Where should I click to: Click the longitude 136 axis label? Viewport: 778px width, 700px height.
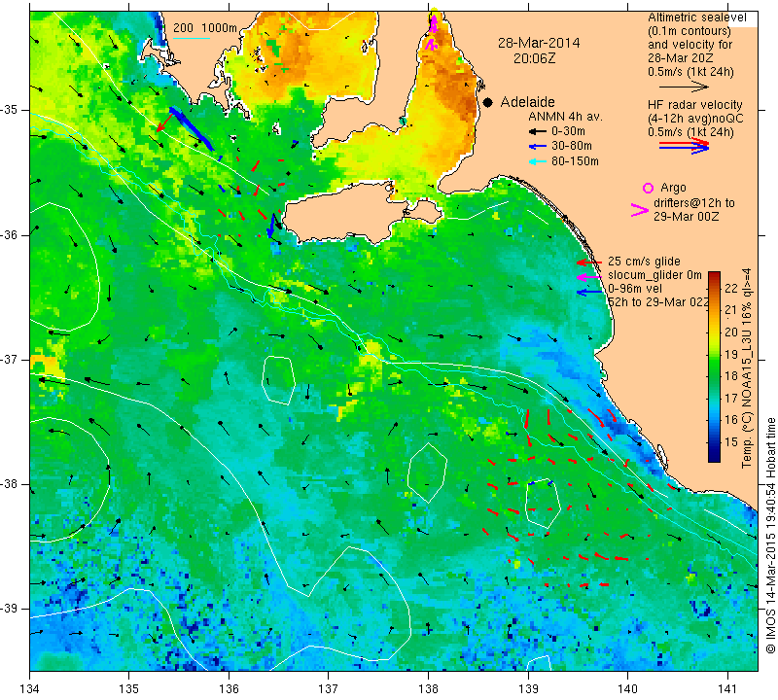tap(229, 689)
